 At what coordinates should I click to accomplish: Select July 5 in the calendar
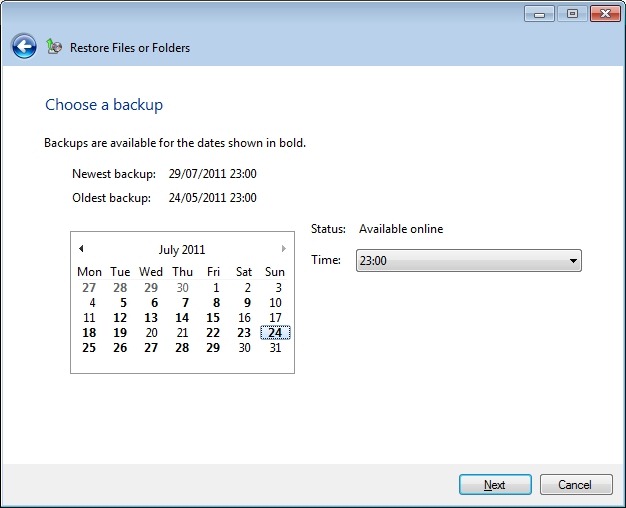click(122, 303)
